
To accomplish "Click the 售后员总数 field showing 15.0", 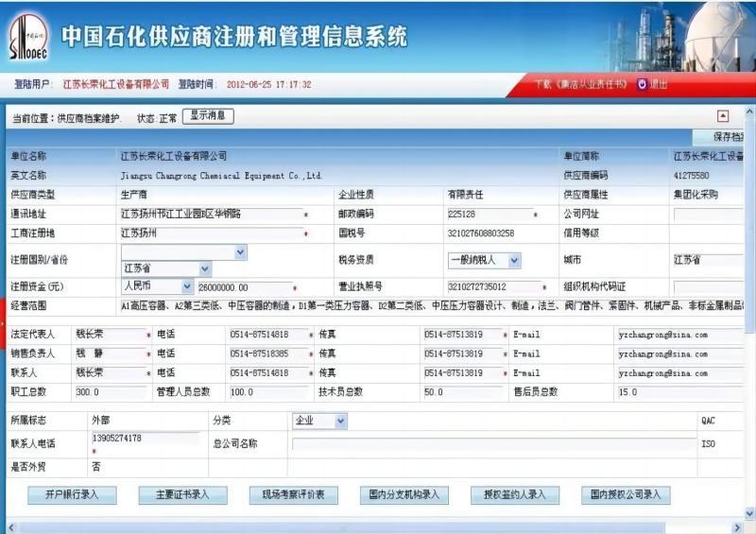I will coord(681,392).
